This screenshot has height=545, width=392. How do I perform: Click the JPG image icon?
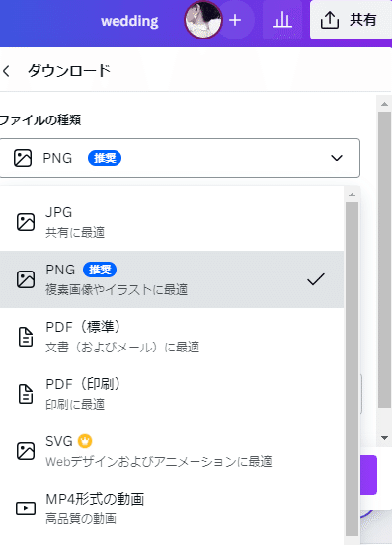coord(26,222)
